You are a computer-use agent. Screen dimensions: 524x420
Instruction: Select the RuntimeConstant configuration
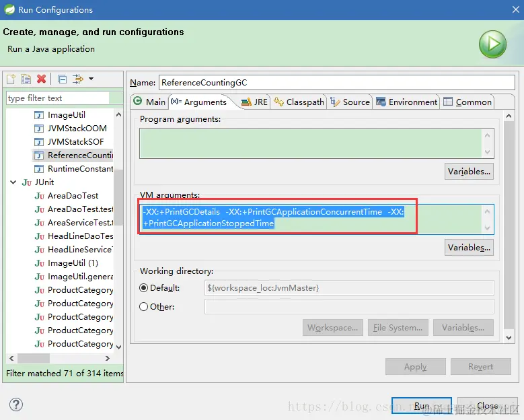[74, 168]
